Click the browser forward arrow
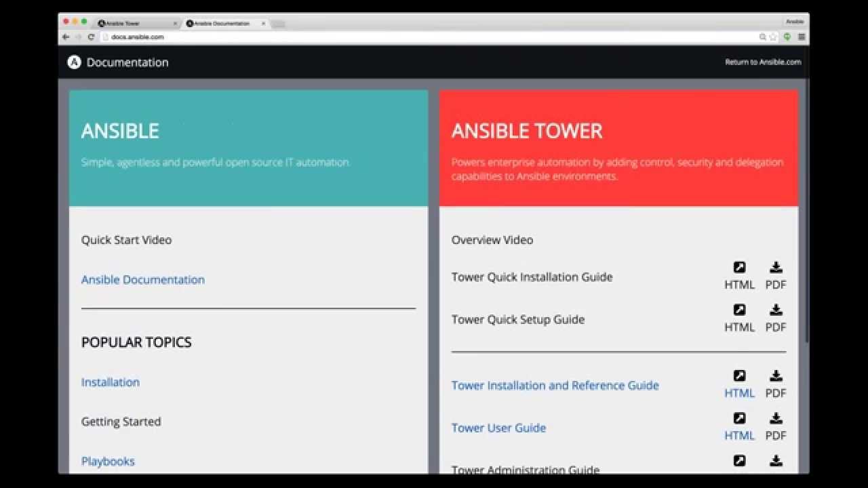Image resolution: width=868 pixels, height=488 pixels. point(78,37)
